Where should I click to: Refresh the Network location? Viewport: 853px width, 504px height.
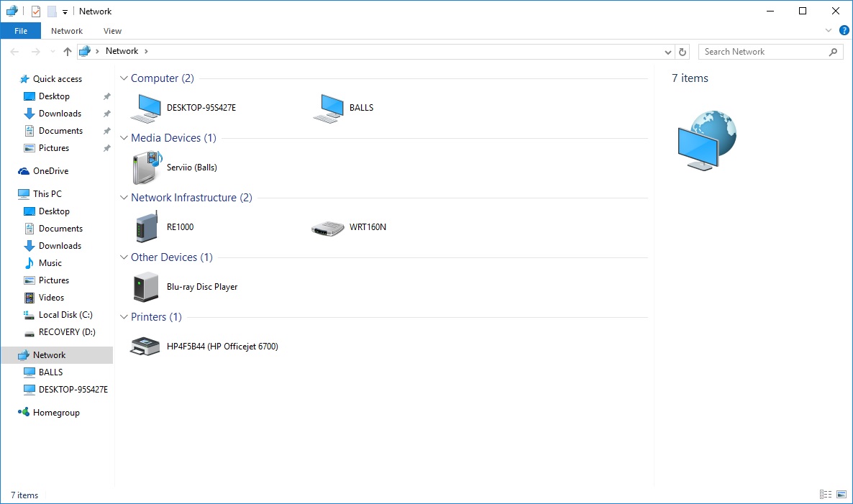[683, 52]
